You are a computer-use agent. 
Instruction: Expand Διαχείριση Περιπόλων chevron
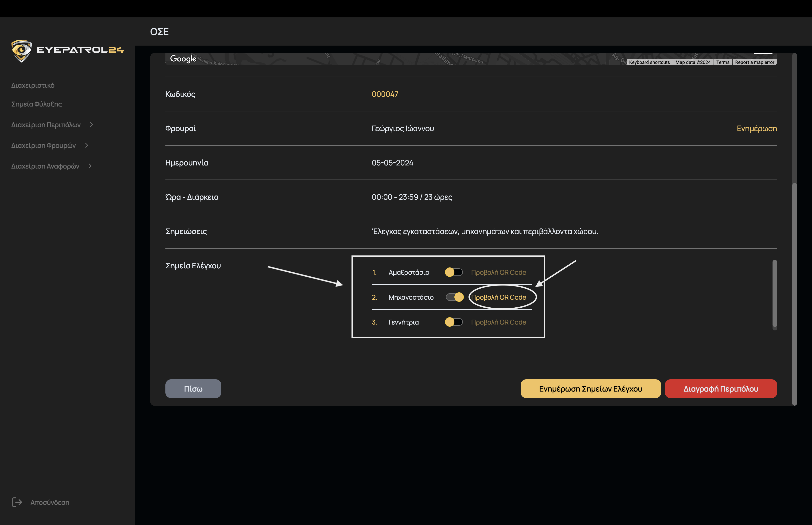click(91, 125)
